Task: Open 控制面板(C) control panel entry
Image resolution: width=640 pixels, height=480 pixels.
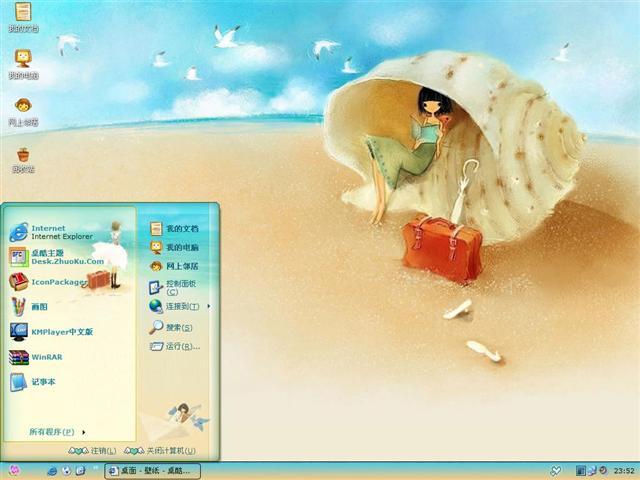Action: tap(173, 287)
